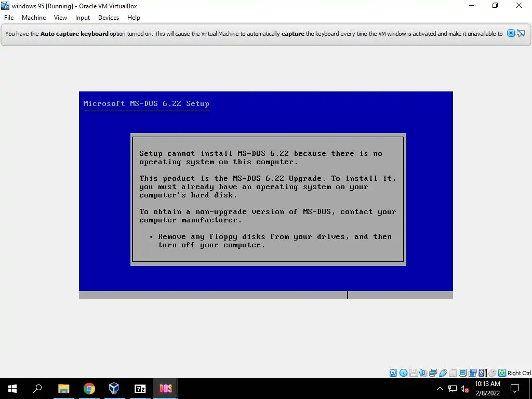Click the keyboard capture host key indicator

pyautogui.click(x=502, y=373)
